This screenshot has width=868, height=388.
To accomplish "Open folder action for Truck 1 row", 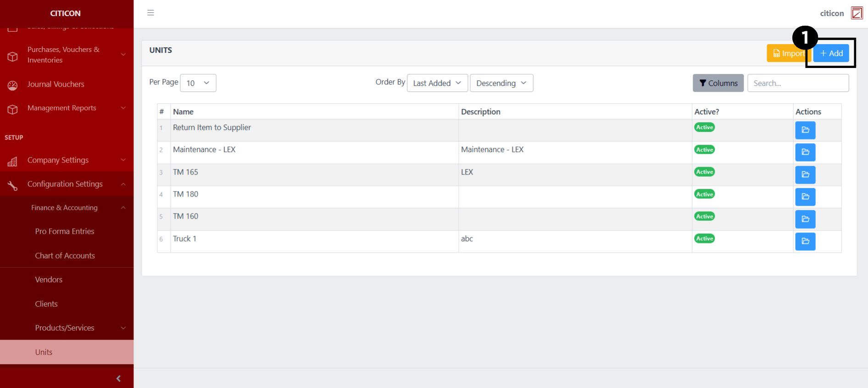I will (x=805, y=241).
